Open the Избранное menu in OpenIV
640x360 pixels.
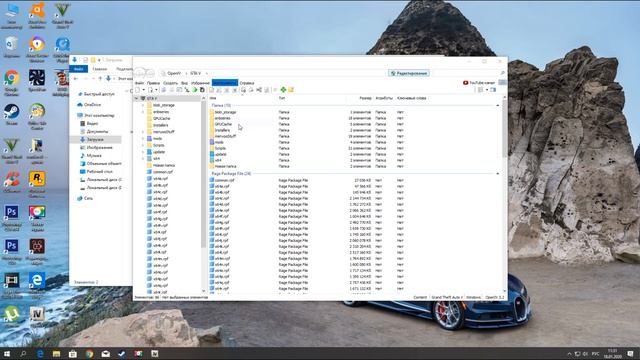point(200,83)
